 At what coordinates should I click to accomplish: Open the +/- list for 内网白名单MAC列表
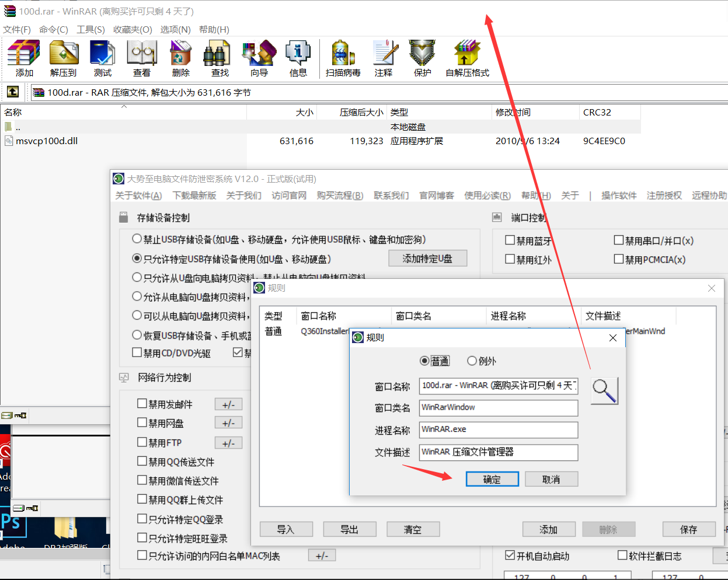322,555
